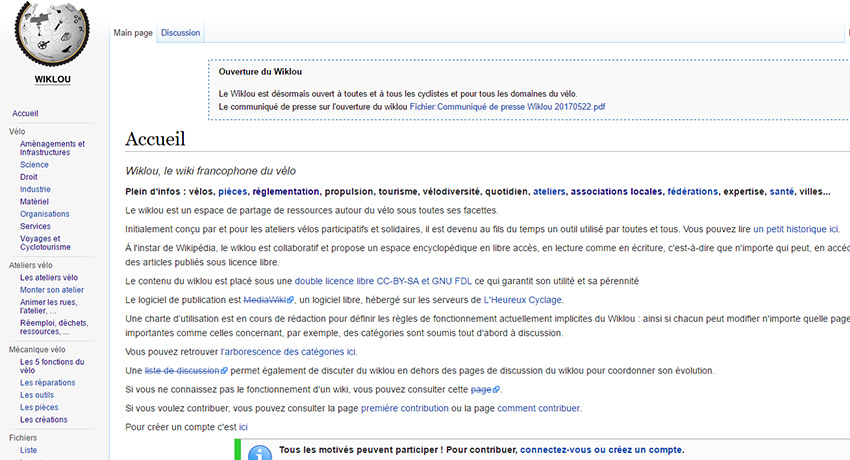The height and width of the screenshot is (460, 850).
Task: Click connectez-vous ou créez un compte link
Action: coord(601,450)
